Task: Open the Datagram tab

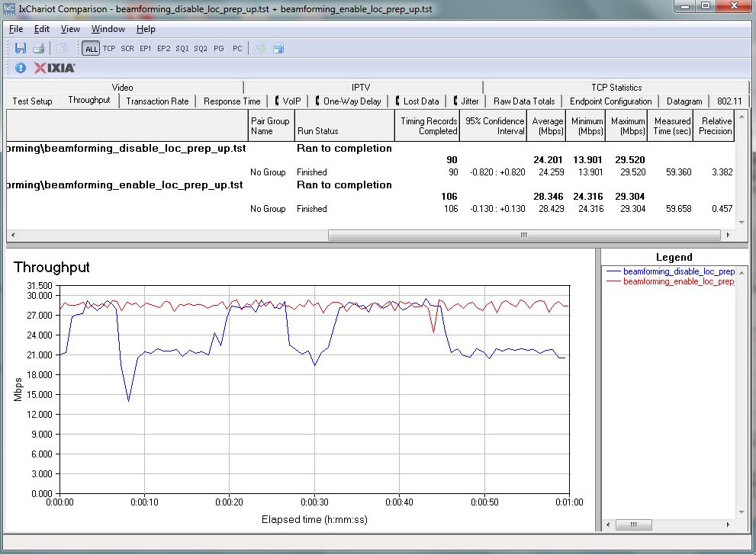Action: click(x=684, y=101)
